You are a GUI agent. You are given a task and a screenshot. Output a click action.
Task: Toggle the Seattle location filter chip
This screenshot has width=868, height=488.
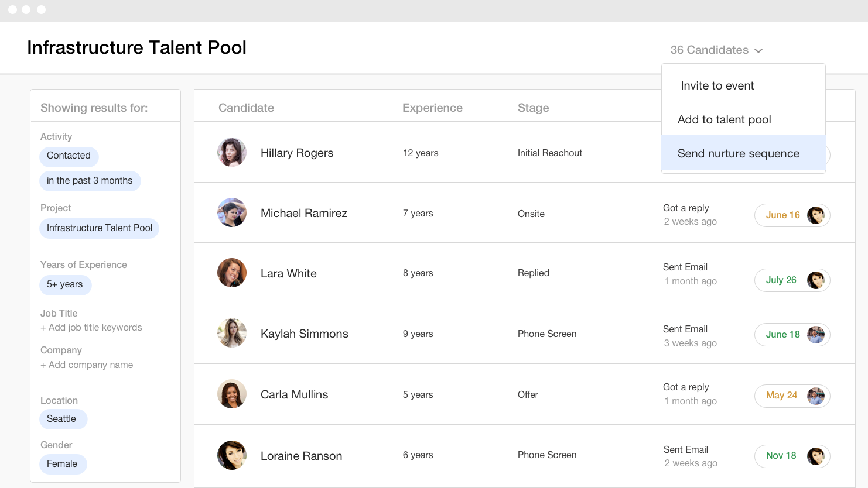[62, 419]
